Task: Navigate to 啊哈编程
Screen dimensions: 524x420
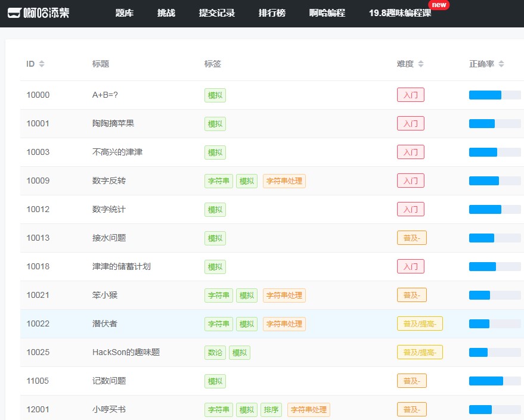Action: coord(327,13)
